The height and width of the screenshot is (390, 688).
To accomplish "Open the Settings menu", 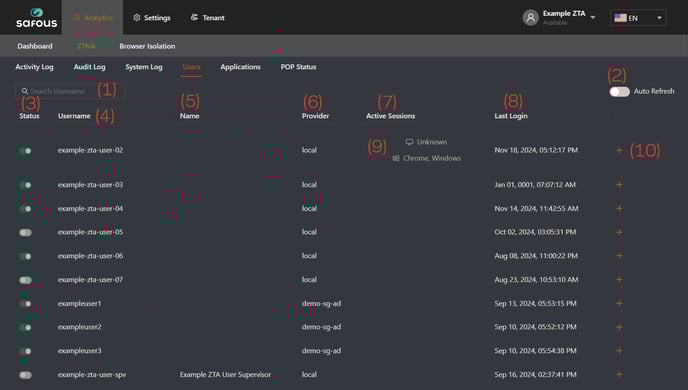I will pyautogui.click(x=152, y=18).
